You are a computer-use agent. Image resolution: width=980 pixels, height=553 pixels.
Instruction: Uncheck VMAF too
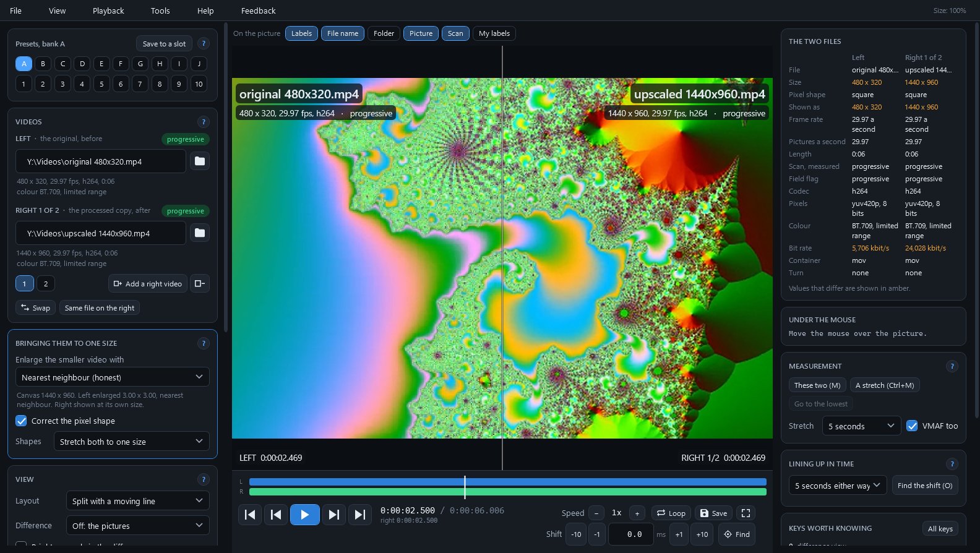912,426
